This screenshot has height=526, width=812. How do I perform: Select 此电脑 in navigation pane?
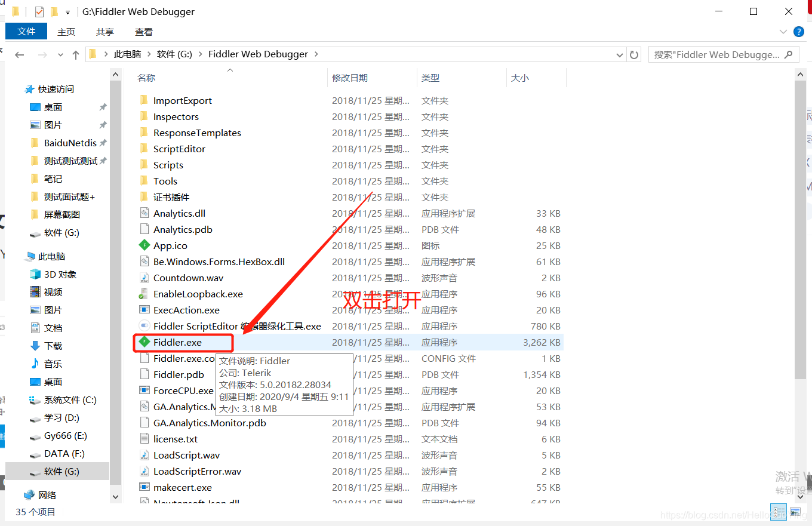(x=52, y=256)
